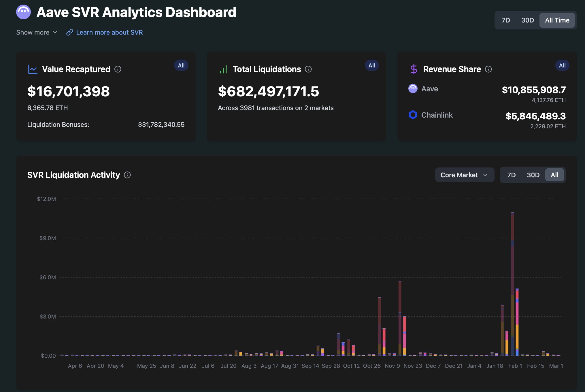Click the Aave icon in Revenue Share
Image resolution: width=585 pixels, height=392 pixels.
coord(413,88)
